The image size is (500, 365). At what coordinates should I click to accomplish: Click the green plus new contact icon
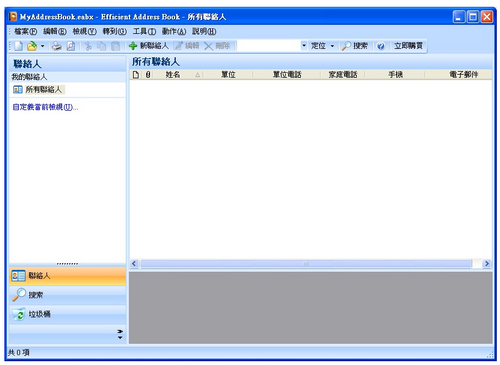[133, 46]
